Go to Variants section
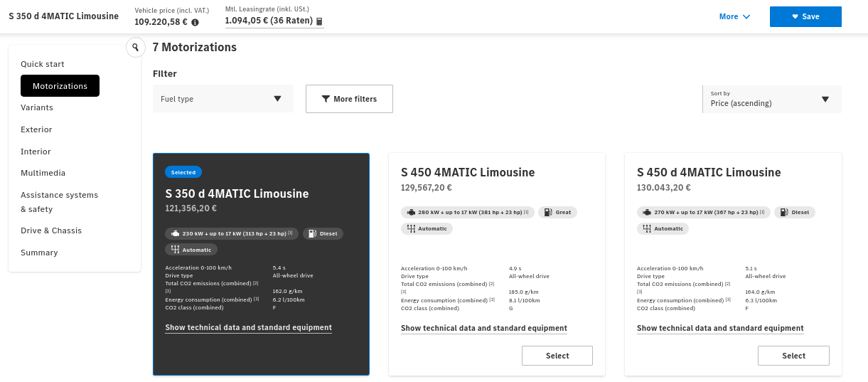 coord(37,107)
